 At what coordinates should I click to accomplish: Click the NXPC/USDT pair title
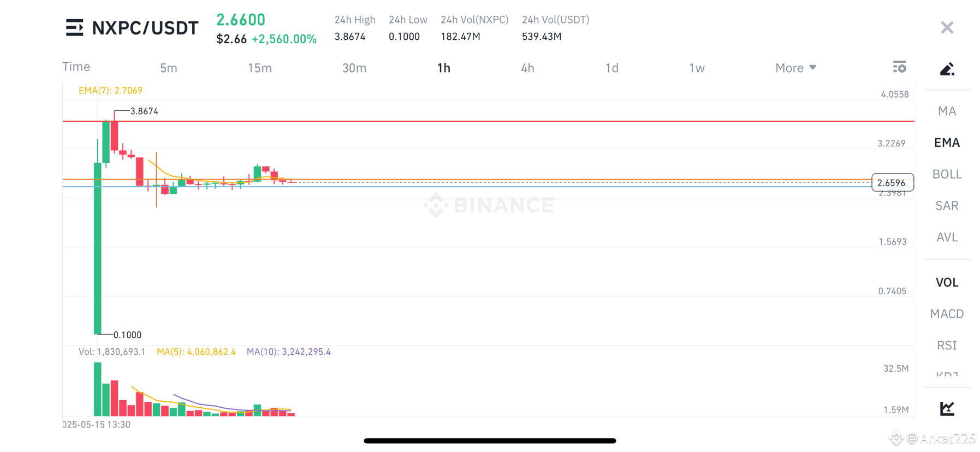[x=145, y=28]
